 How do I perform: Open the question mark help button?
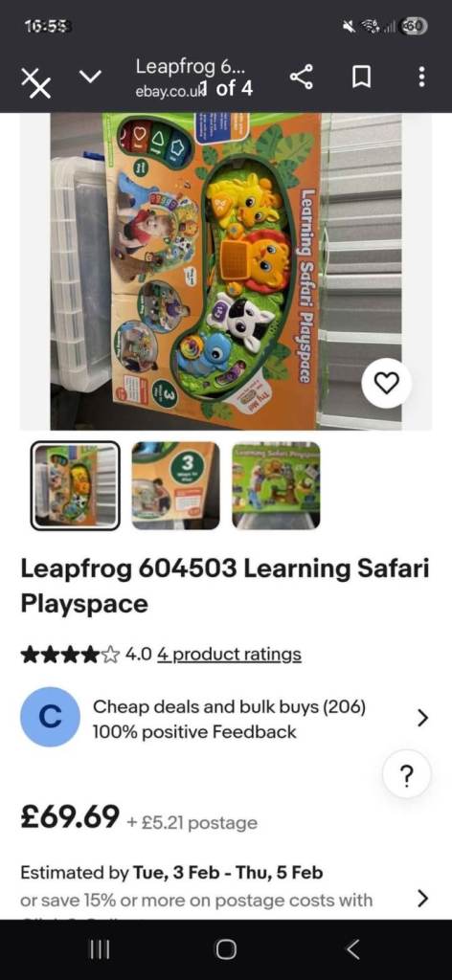coord(406,774)
